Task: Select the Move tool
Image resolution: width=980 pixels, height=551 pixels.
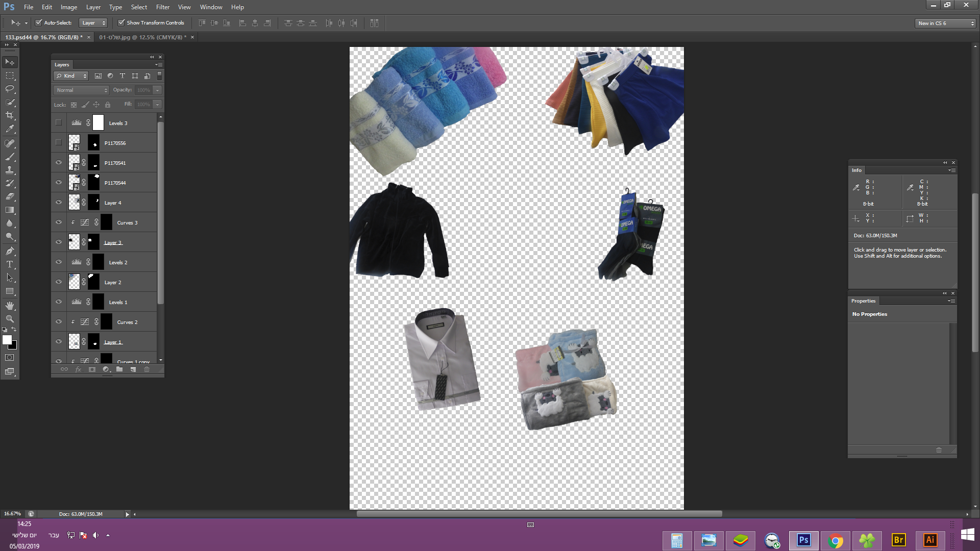Action: click(10, 61)
